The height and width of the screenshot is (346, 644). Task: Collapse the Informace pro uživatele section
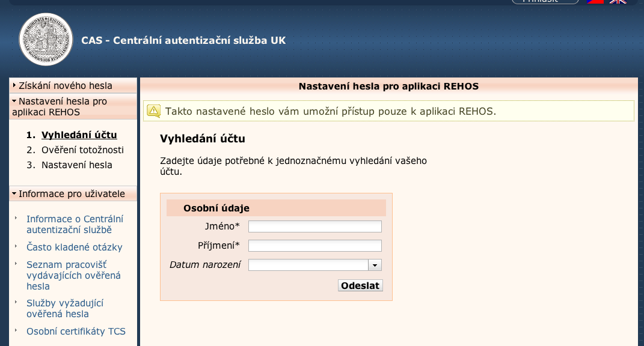73,194
